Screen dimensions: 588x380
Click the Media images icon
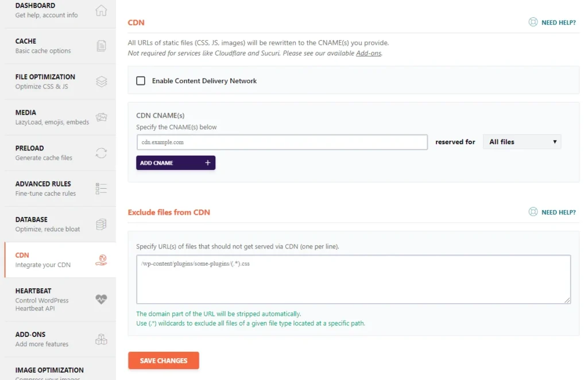pos(101,117)
